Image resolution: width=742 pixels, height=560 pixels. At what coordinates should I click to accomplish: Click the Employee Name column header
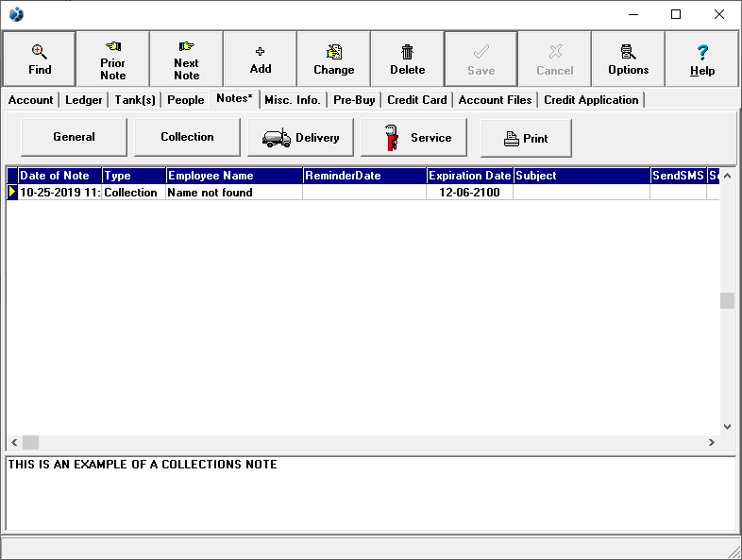click(x=235, y=176)
